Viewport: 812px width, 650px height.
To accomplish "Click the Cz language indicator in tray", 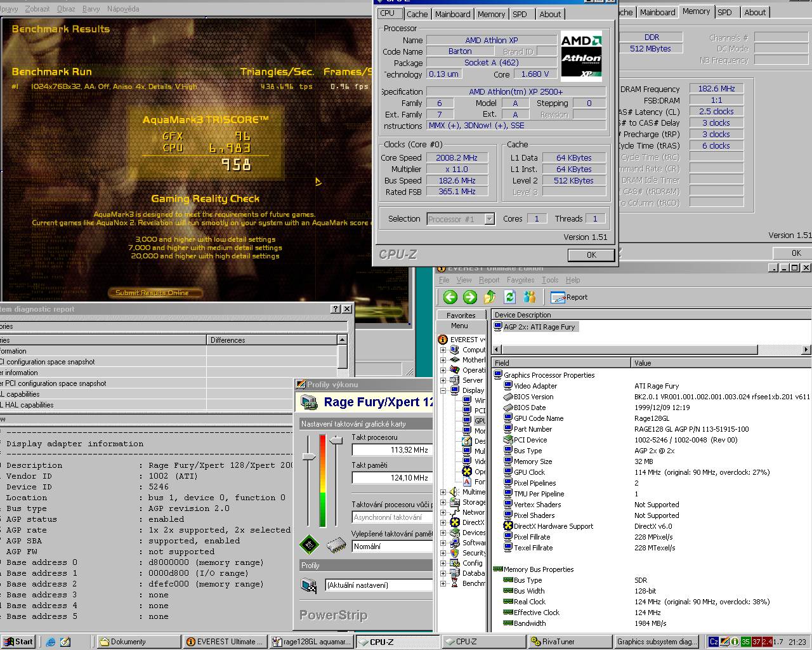I will tap(714, 642).
